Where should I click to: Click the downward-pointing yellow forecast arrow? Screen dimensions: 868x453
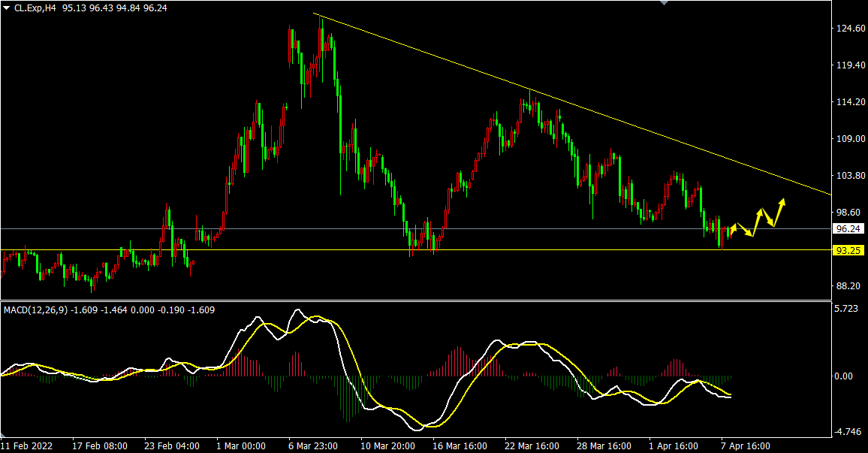tap(746, 231)
